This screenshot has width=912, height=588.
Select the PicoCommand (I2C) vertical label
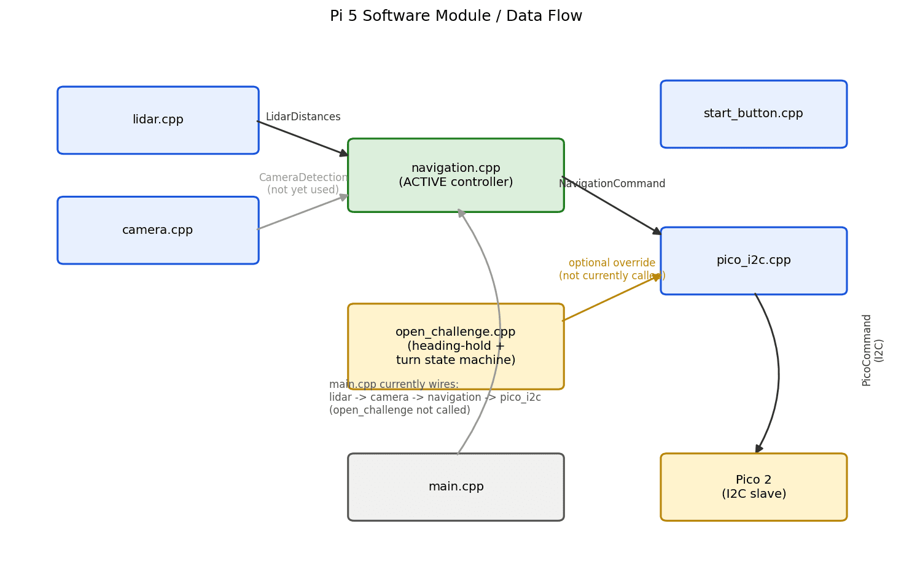[x=873, y=350]
